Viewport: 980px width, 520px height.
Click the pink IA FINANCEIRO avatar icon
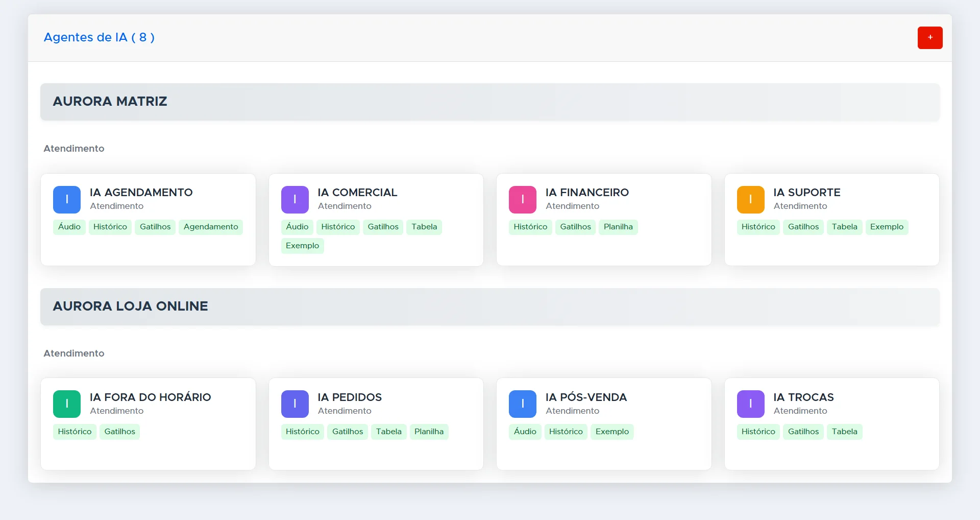tap(523, 200)
